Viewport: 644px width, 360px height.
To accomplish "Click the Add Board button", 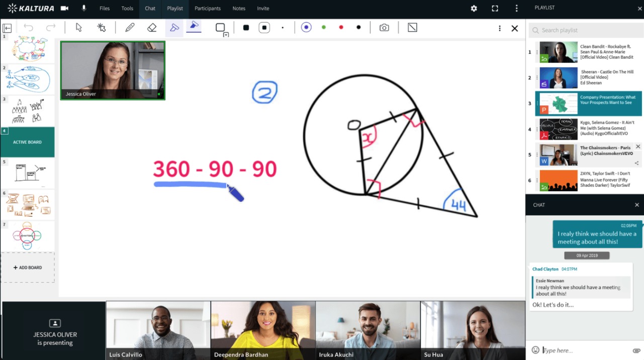I will [x=28, y=267].
